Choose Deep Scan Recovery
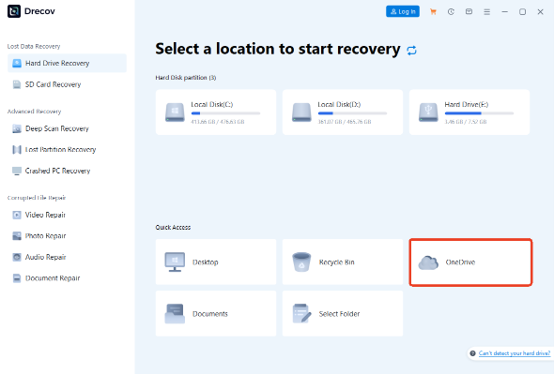Viewport: 554px width, 374px height. tap(67, 129)
